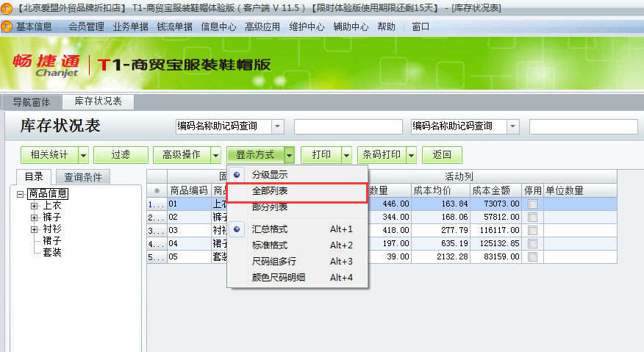Image resolution: width=644 pixels, height=352 pixels.
Task: Switch to the 目录 tab
Action: tap(34, 177)
